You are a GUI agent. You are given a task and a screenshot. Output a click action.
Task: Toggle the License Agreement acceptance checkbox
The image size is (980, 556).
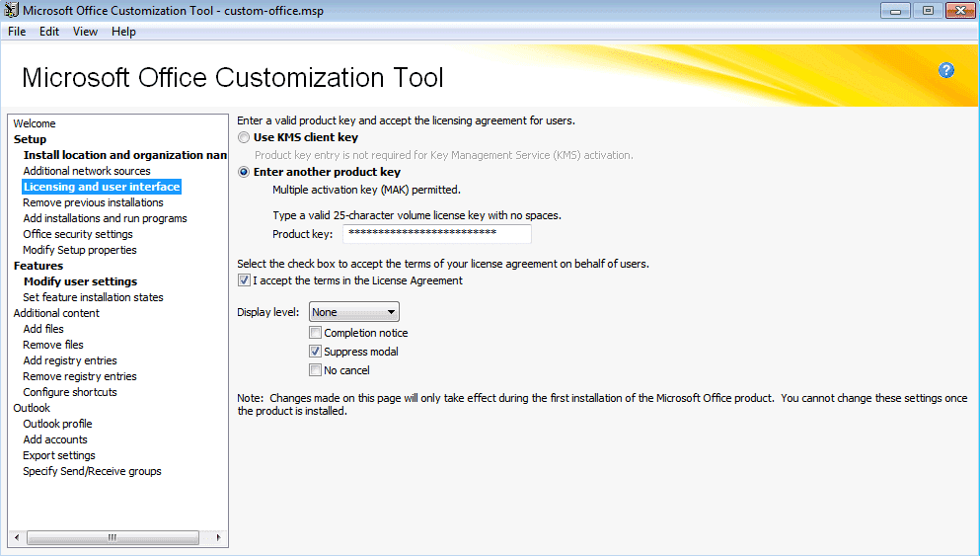click(x=244, y=280)
